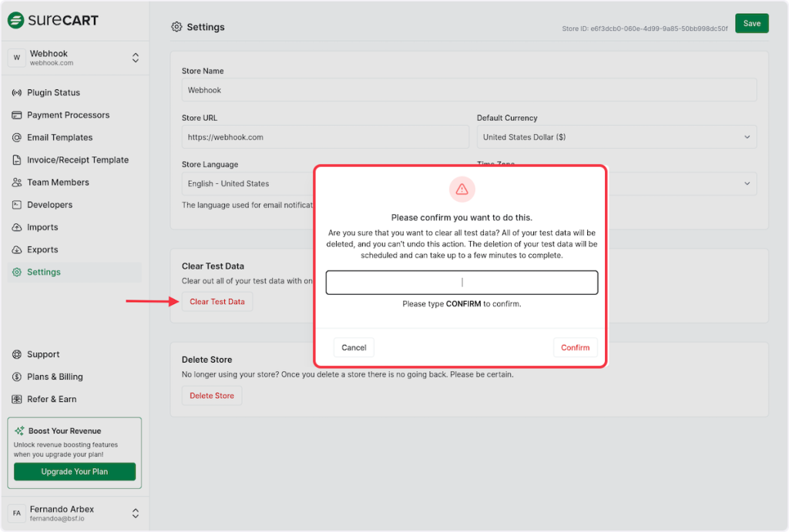Click the green Save button
The image size is (789, 532).
click(x=751, y=23)
